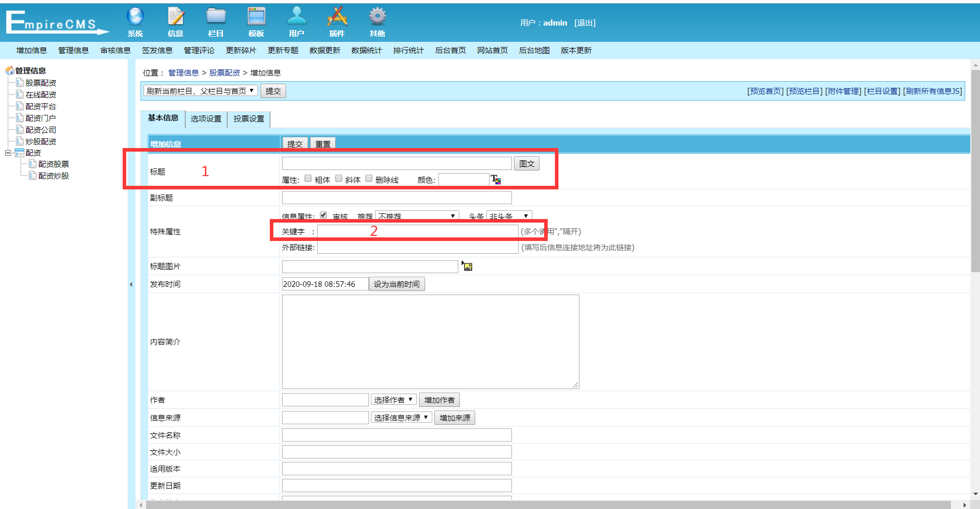The height and width of the screenshot is (509, 980).
Task: Open the 模板 (Template) icon
Action: (x=256, y=22)
